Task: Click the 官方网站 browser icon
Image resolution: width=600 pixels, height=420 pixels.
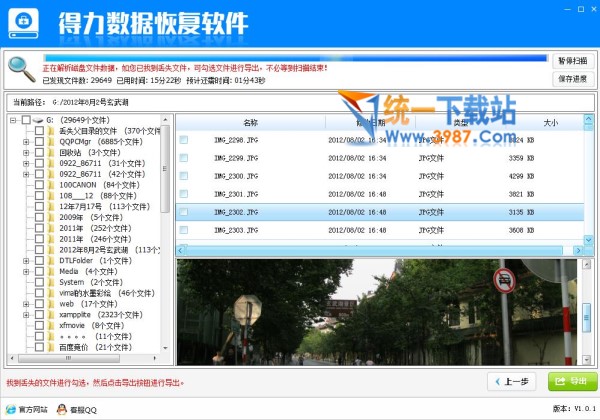Action: [10, 409]
